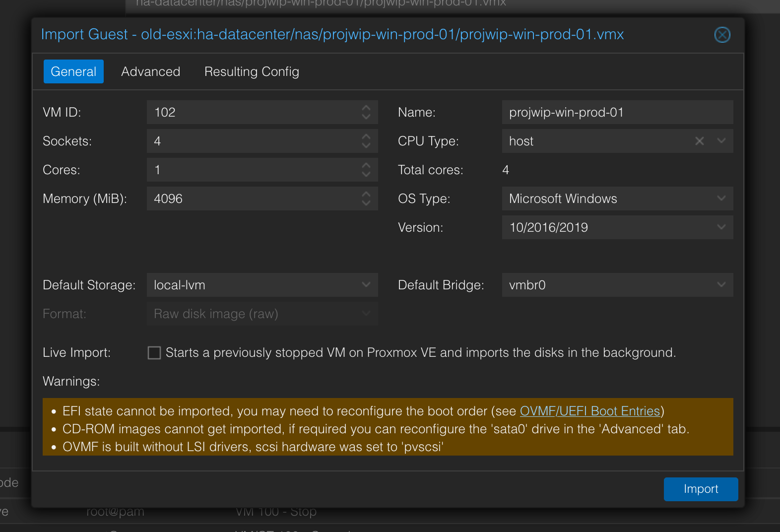780x532 pixels.
Task: Decrease Memory with down arrow
Action: pos(366,203)
